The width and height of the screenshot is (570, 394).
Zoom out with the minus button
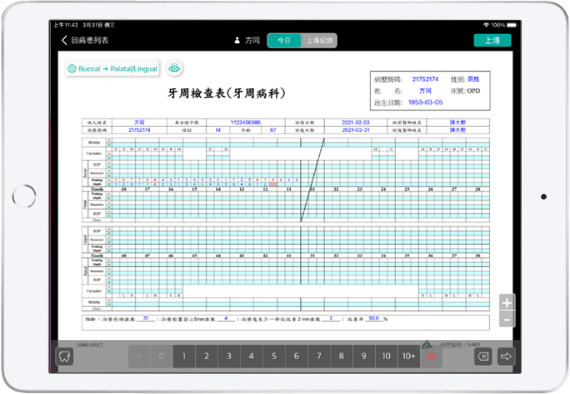tap(507, 319)
